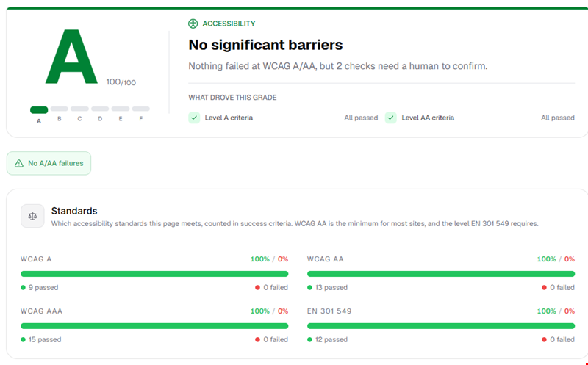Image resolution: width=588 pixels, height=365 pixels.
Task: Click the WCAG A progress bar
Action: (154, 274)
